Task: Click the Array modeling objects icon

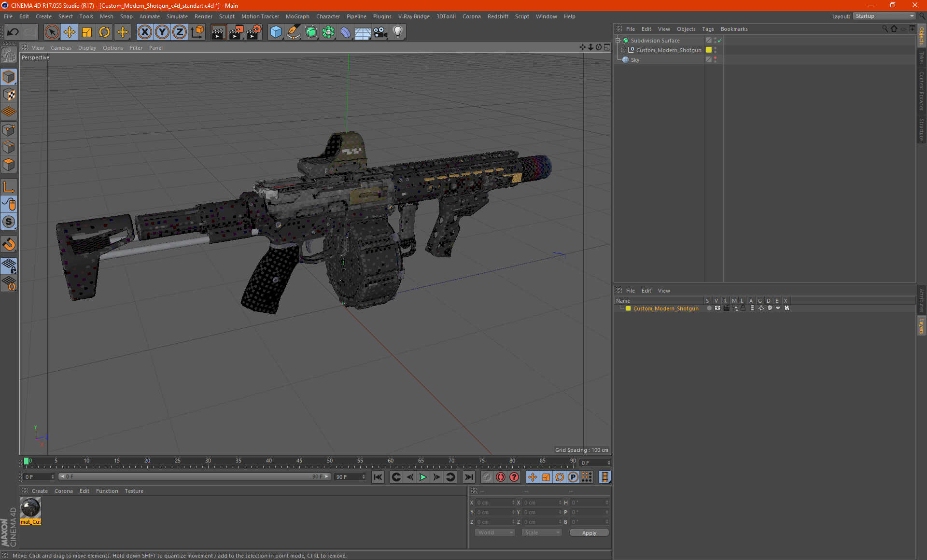Action: [x=328, y=32]
